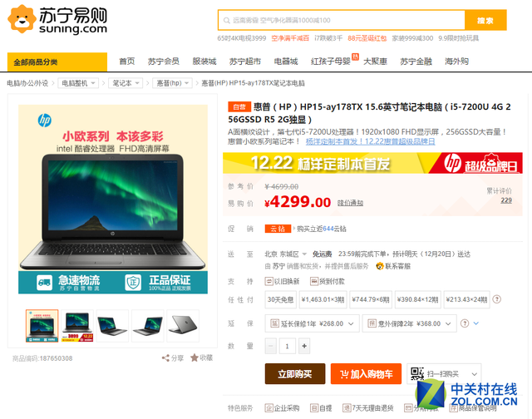Open the 意外保障2年 ¥368.00 dropdown
The image size is (532, 419).
tap(409, 323)
